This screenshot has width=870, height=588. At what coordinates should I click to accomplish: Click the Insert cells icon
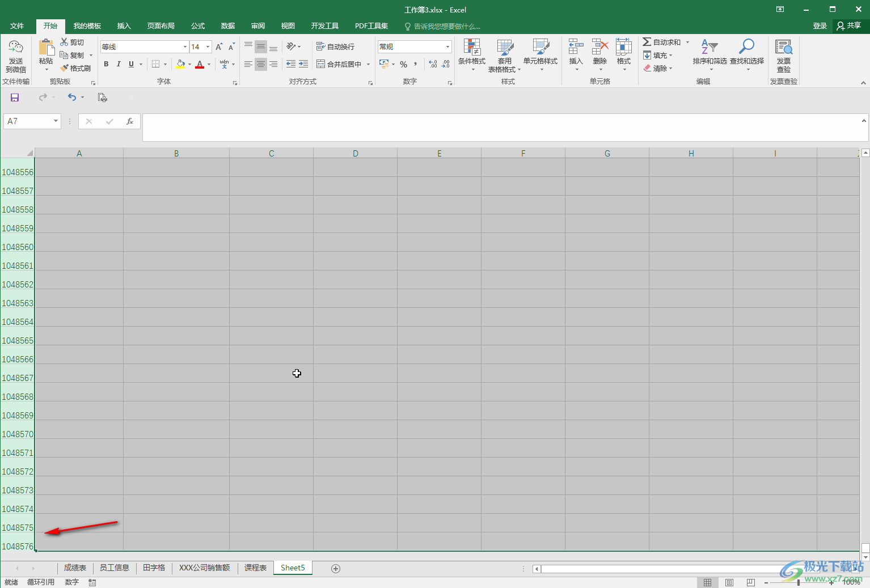576,47
